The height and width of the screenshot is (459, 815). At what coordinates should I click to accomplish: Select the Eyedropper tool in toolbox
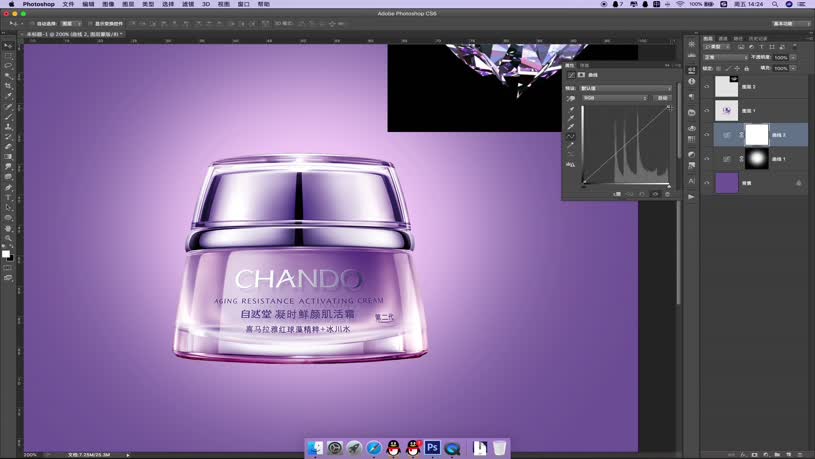8,96
